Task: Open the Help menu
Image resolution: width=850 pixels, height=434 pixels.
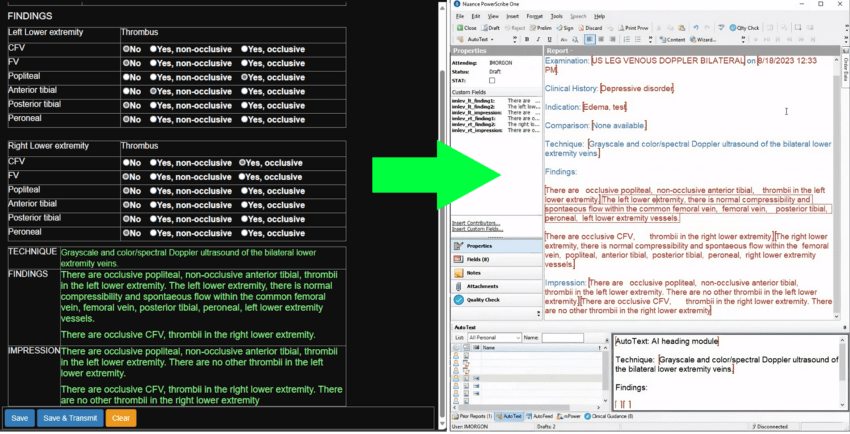Action: [x=599, y=16]
